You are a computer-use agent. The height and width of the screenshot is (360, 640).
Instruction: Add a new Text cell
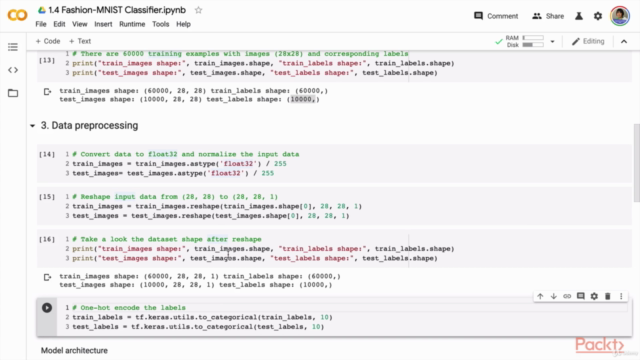coord(80,41)
